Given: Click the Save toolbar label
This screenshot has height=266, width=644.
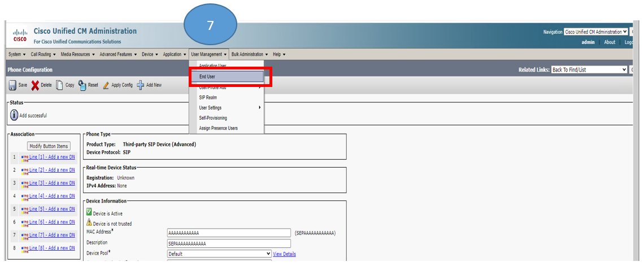Looking at the screenshot, I should click(23, 85).
